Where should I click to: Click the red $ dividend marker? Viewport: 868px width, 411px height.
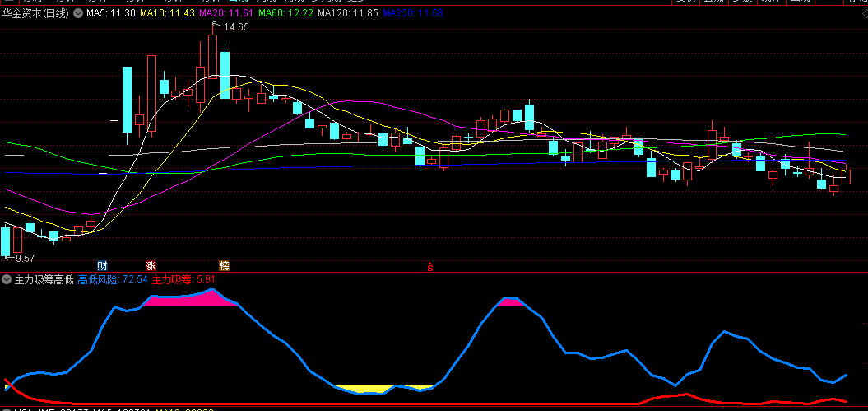[429, 265]
